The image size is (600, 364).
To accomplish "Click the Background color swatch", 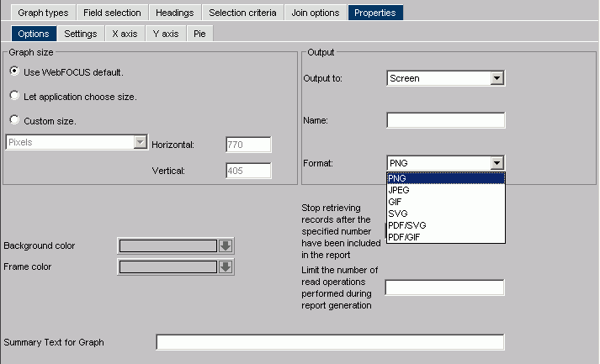I will coord(168,245).
